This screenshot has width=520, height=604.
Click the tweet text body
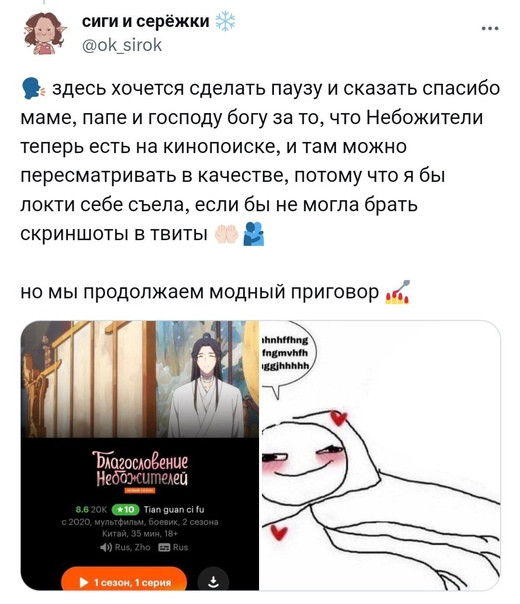pos(260,190)
